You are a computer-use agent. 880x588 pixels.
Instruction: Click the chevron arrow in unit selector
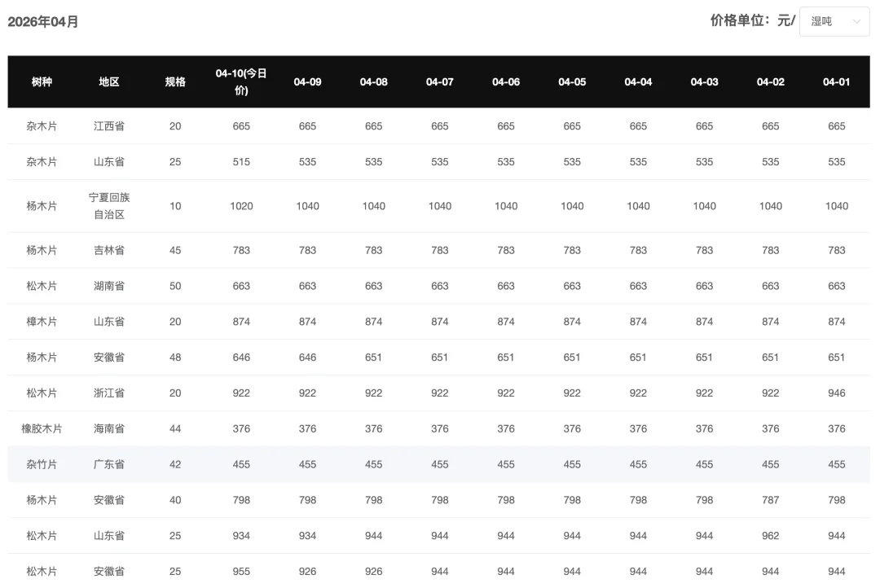tap(856, 21)
